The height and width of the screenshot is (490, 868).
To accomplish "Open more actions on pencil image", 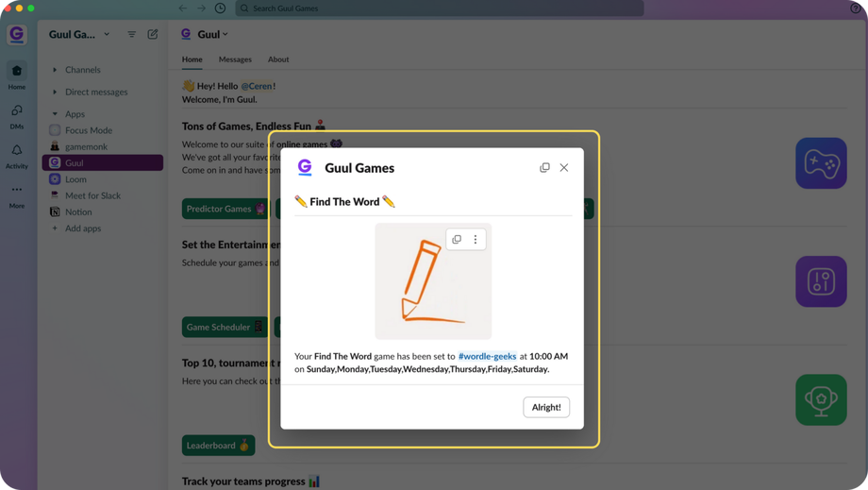I will (475, 239).
